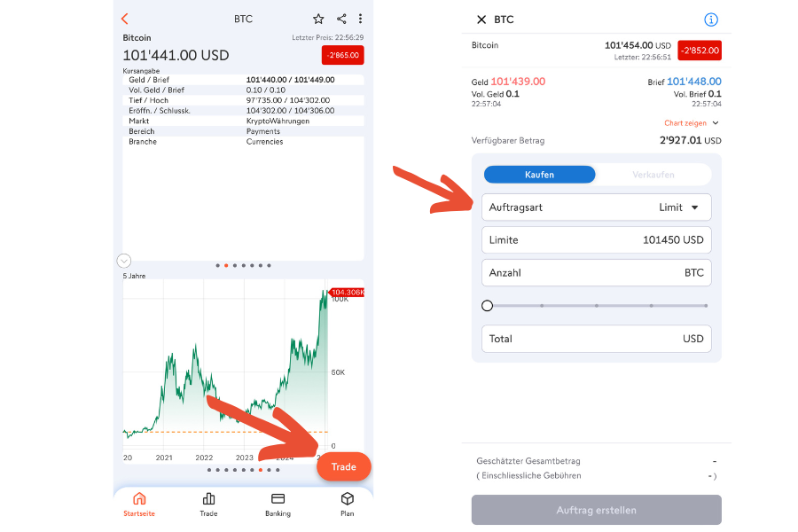Screen dimensions: 798x532
Task: Select the Kaufen toggle
Action: point(539,175)
